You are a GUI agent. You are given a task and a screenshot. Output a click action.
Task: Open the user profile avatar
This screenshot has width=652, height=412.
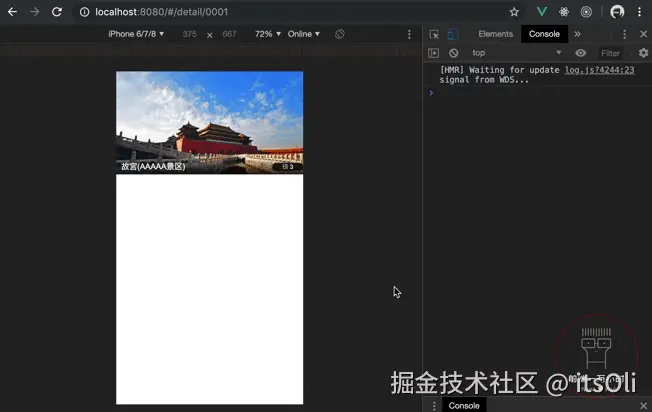coord(617,12)
